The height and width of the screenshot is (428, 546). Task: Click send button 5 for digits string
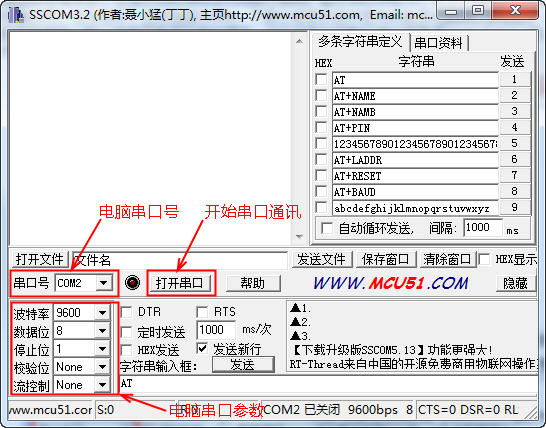[515, 143]
